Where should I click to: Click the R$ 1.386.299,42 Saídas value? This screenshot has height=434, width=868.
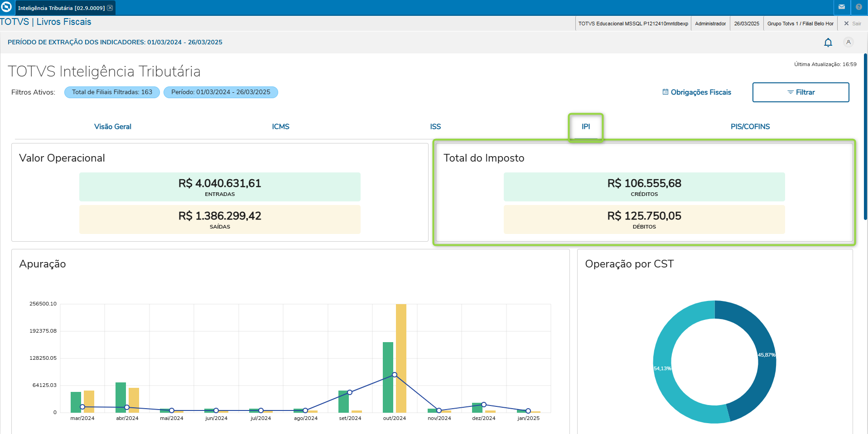[220, 219]
